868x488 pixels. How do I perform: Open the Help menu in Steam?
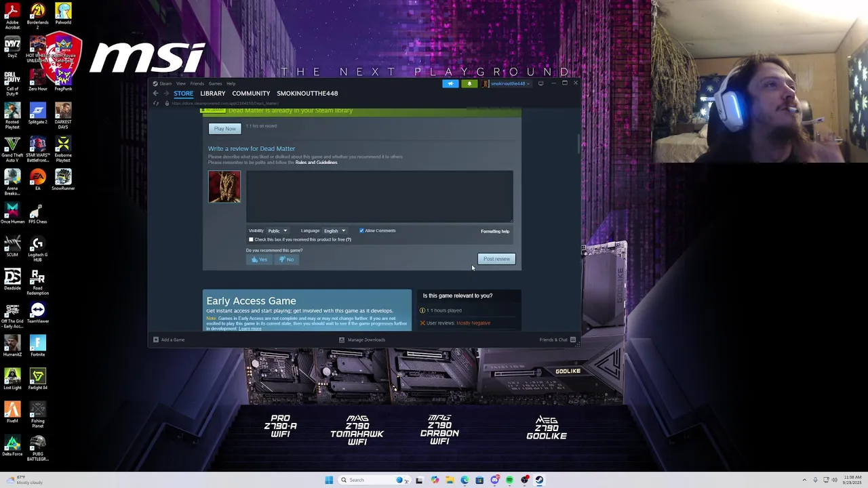click(x=231, y=83)
